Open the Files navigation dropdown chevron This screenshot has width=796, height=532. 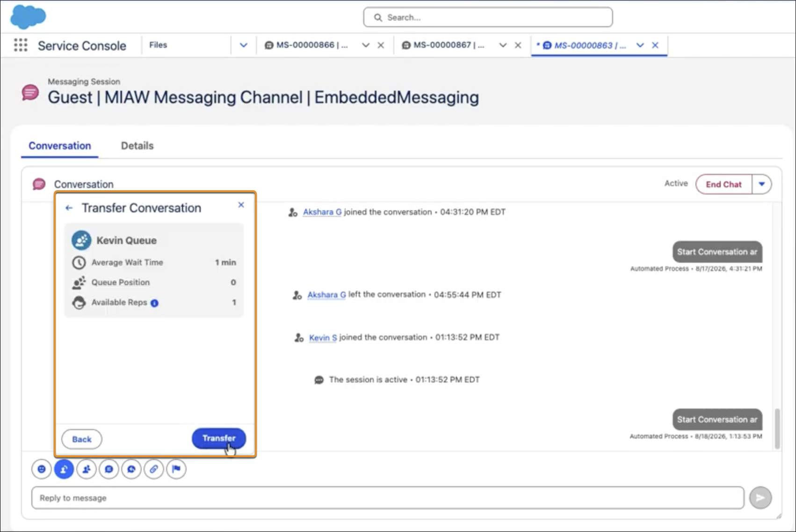click(244, 45)
